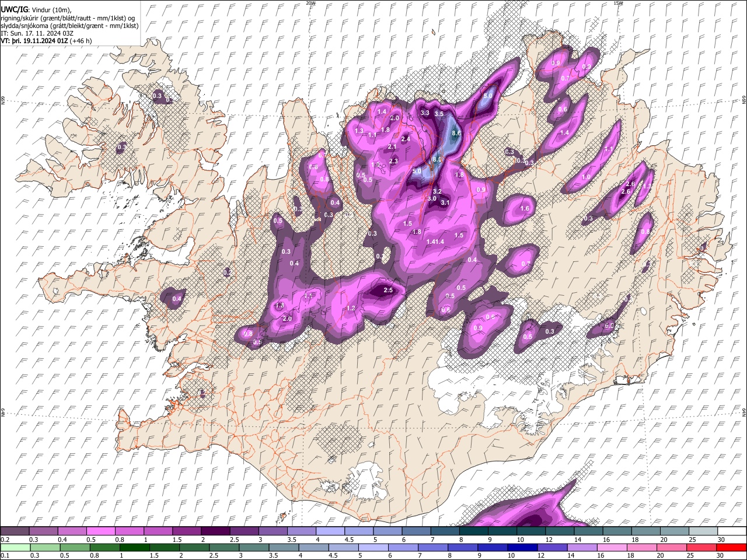Image resolution: width=747 pixels, height=560 pixels.
Task: Click the '0.1' label starting the bottom legend row
Action: pos(5,555)
